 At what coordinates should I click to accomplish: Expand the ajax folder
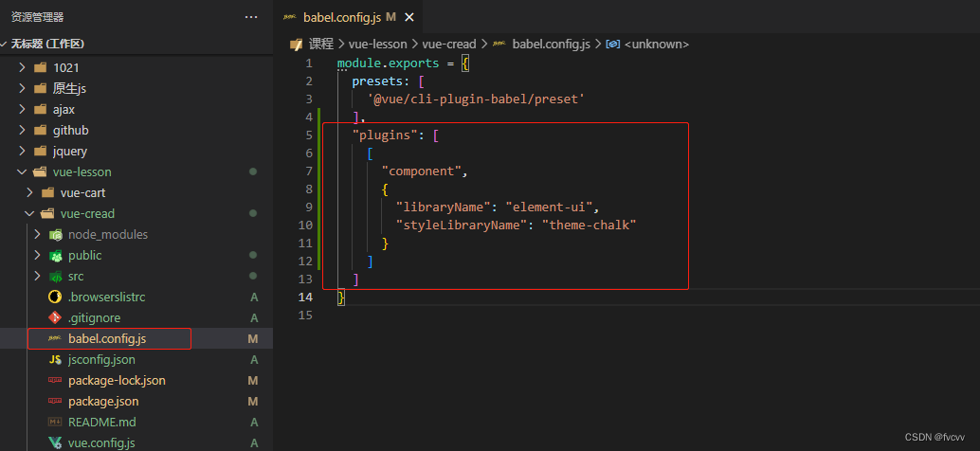[x=23, y=109]
